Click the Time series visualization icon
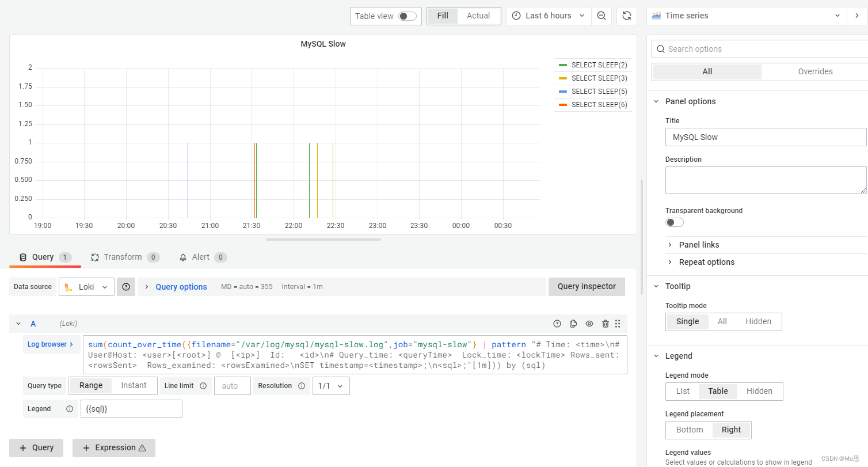The height and width of the screenshot is (467, 868). 656,16
